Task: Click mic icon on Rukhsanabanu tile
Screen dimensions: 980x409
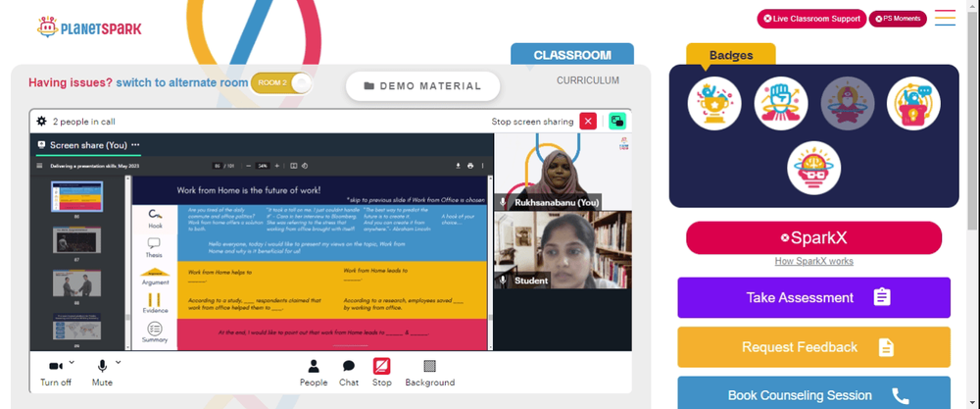Action: tap(503, 203)
